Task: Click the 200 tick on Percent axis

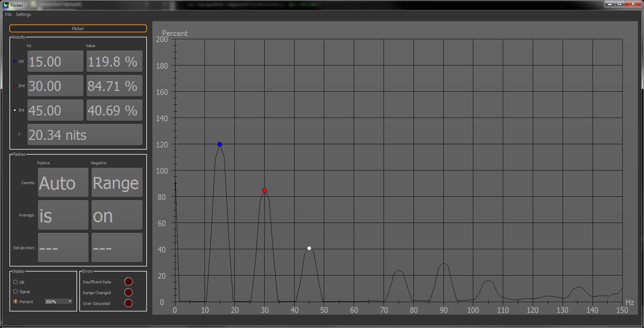Action: pyautogui.click(x=162, y=39)
